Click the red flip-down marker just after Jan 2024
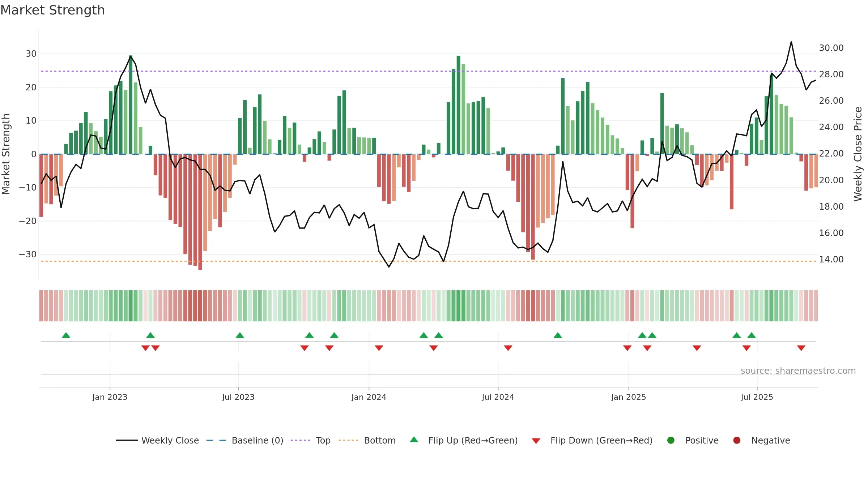This screenshot has height=488, width=868. [x=379, y=348]
